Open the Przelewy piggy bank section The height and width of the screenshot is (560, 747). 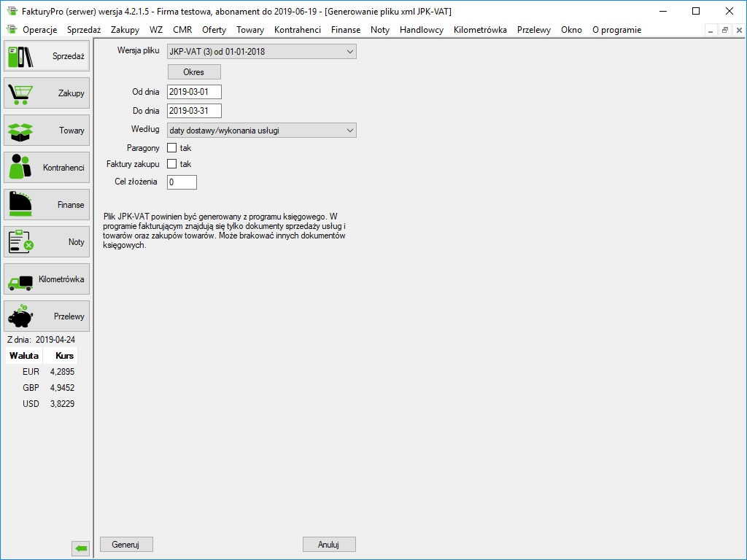pyautogui.click(x=47, y=316)
